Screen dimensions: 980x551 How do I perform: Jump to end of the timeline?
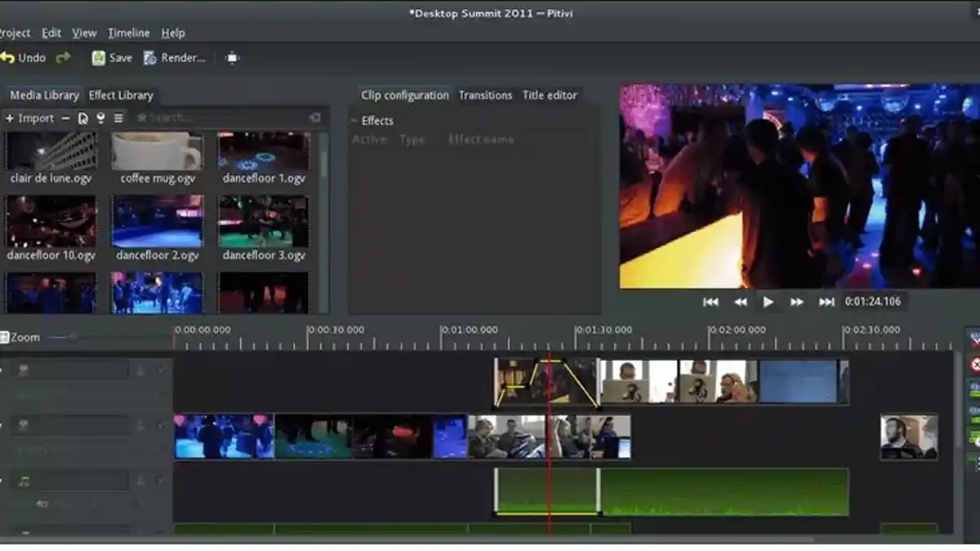coord(826,302)
